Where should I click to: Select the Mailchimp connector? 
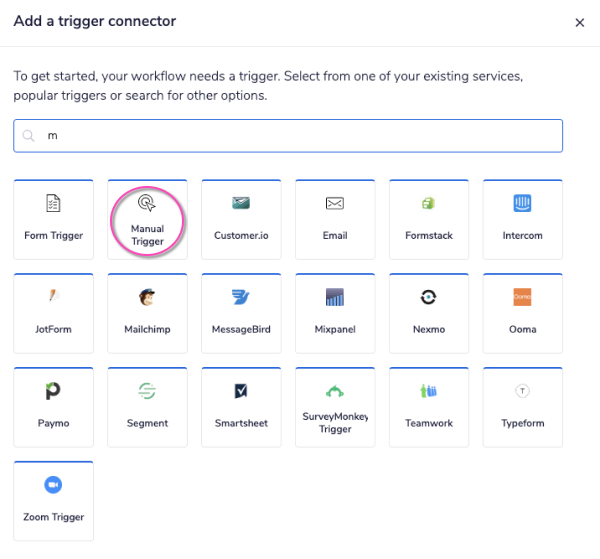[x=147, y=312]
